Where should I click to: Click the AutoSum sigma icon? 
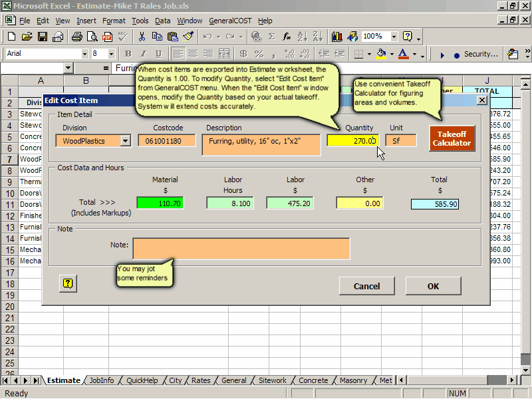(272, 37)
